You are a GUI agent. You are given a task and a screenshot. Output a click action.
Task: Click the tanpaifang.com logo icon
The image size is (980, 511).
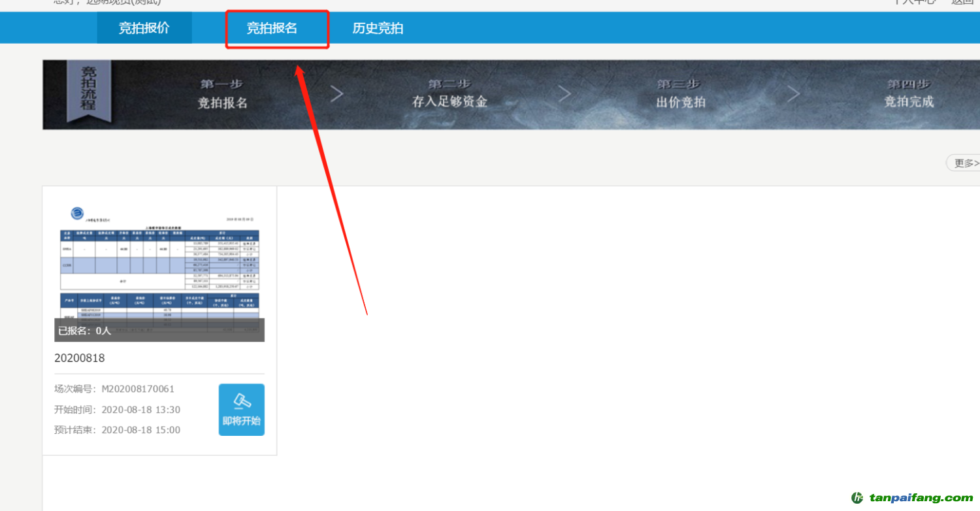(x=857, y=498)
